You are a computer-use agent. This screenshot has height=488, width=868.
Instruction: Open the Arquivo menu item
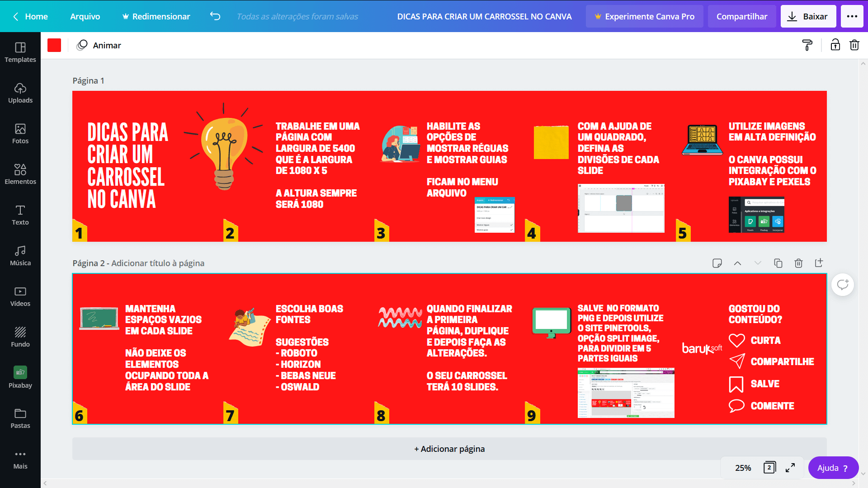pos(85,16)
